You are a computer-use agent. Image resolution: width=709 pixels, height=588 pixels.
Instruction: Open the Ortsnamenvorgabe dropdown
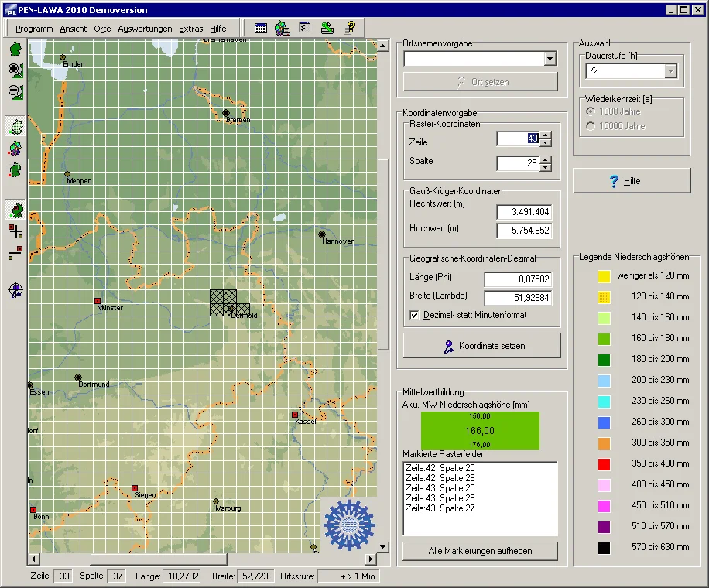[550, 58]
